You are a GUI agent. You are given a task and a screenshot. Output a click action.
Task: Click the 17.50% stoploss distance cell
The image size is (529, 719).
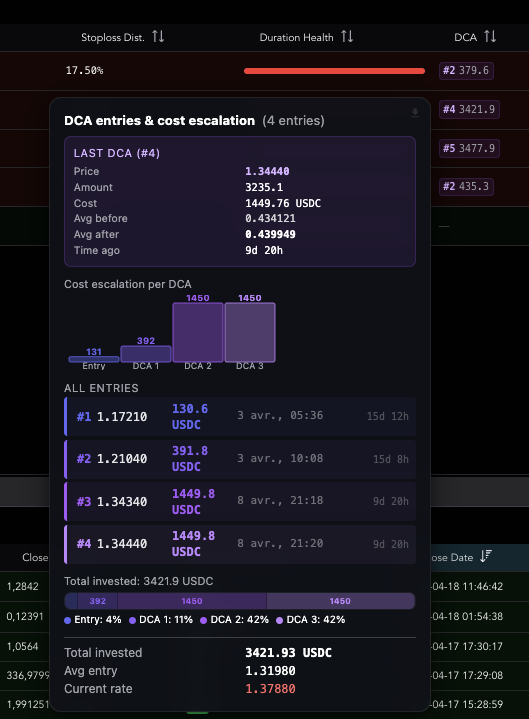[x=84, y=71]
